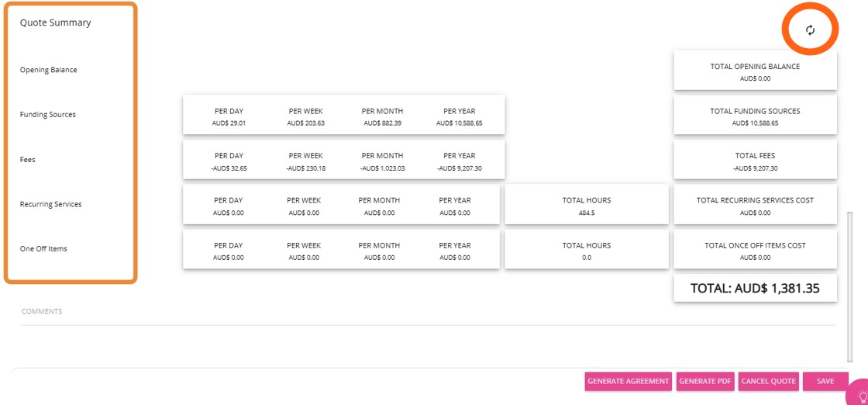Image resolution: width=868 pixels, height=405 pixels.
Task: Click the Cancel Quote button
Action: tap(768, 381)
